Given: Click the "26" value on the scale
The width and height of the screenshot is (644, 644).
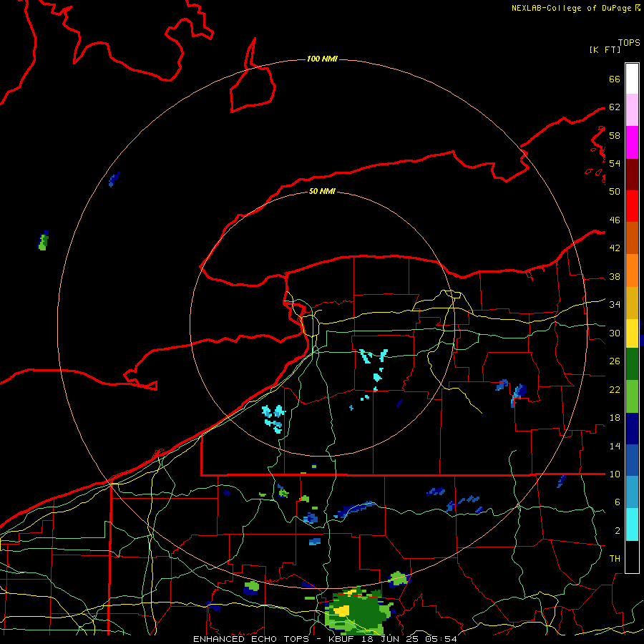Looking at the screenshot, I should (x=615, y=361).
